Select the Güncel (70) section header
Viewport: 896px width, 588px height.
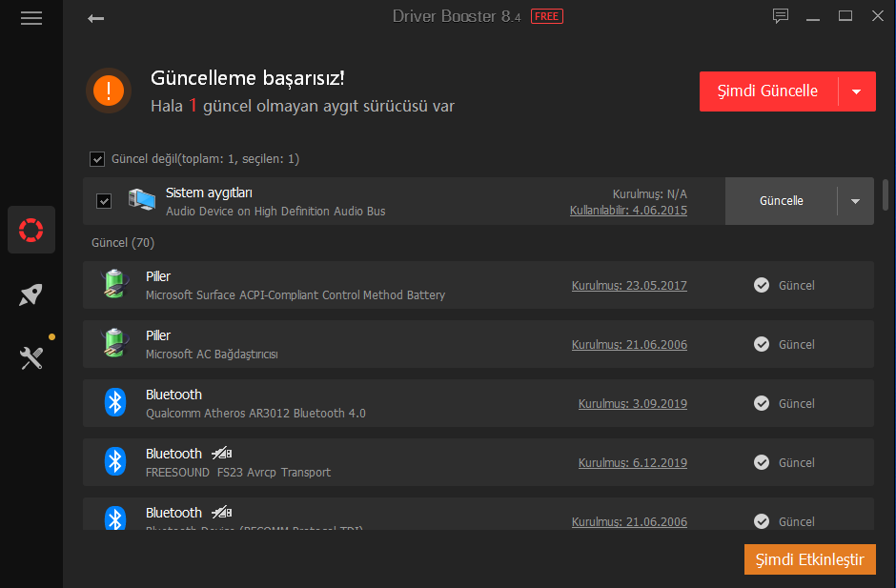123,243
